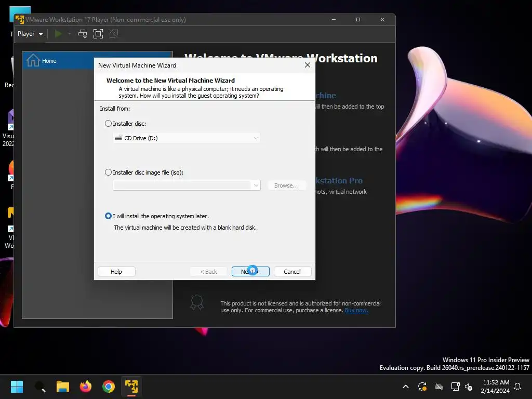Image resolution: width=532 pixels, height=399 pixels.
Task: Expand the ISO path dropdown arrow
Action: [x=256, y=185]
